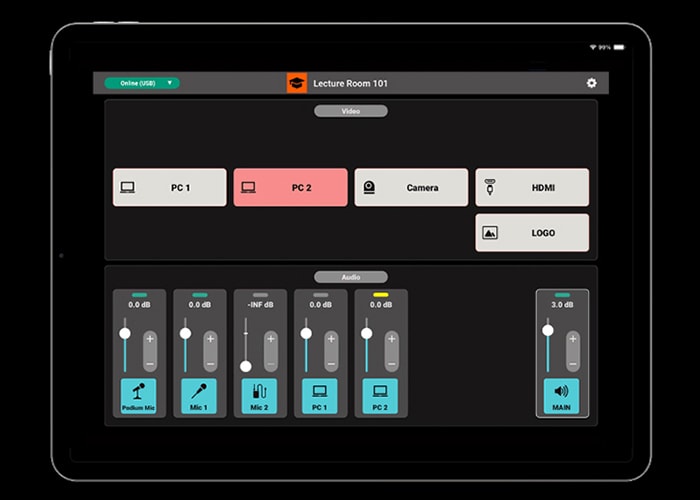Image resolution: width=700 pixels, height=500 pixels.
Task: Select the HDMI video input
Action: pyautogui.click(x=532, y=187)
